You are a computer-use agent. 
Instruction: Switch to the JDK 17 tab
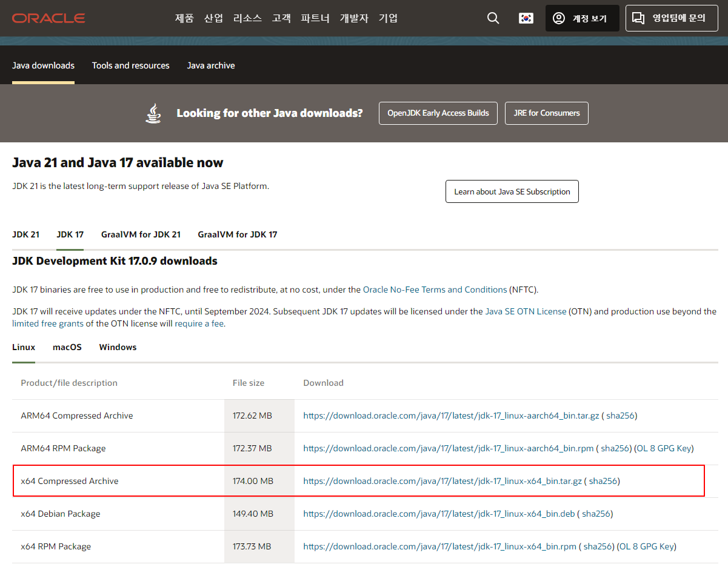point(70,234)
